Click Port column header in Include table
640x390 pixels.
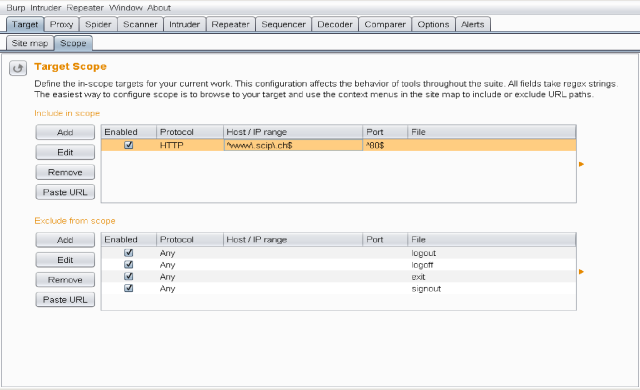pyautogui.click(x=385, y=132)
